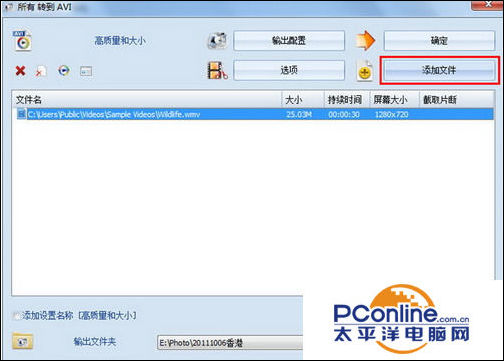Image resolution: width=504 pixels, height=361 pixels.
Task: Click the 高质量和大小 quality label
Action: point(120,41)
